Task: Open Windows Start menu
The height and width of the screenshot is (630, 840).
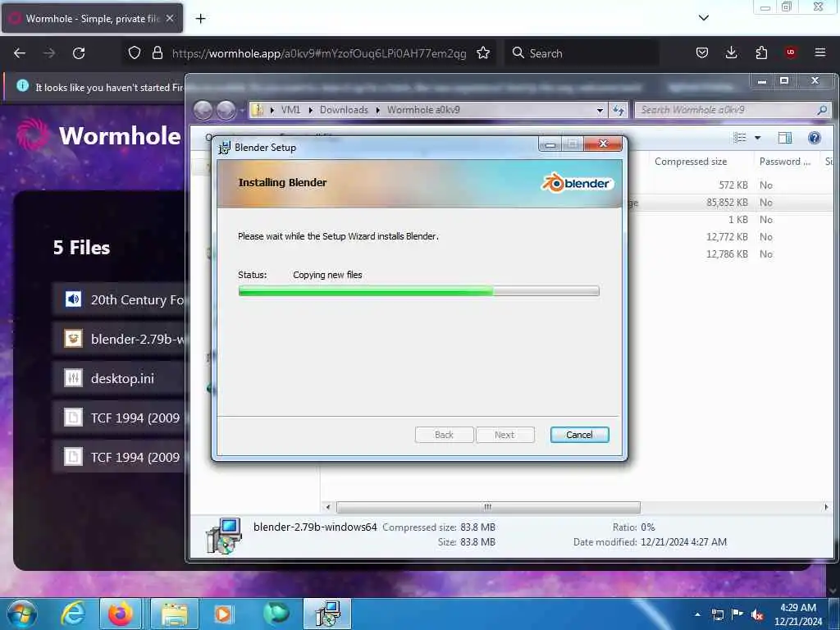Action: 21,614
